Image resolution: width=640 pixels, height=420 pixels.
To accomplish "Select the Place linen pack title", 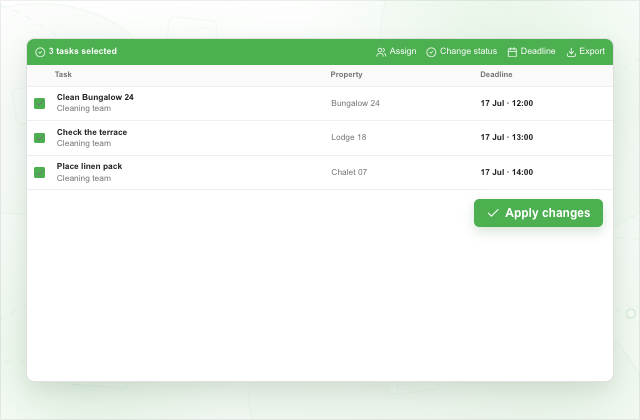I will [x=89, y=167].
